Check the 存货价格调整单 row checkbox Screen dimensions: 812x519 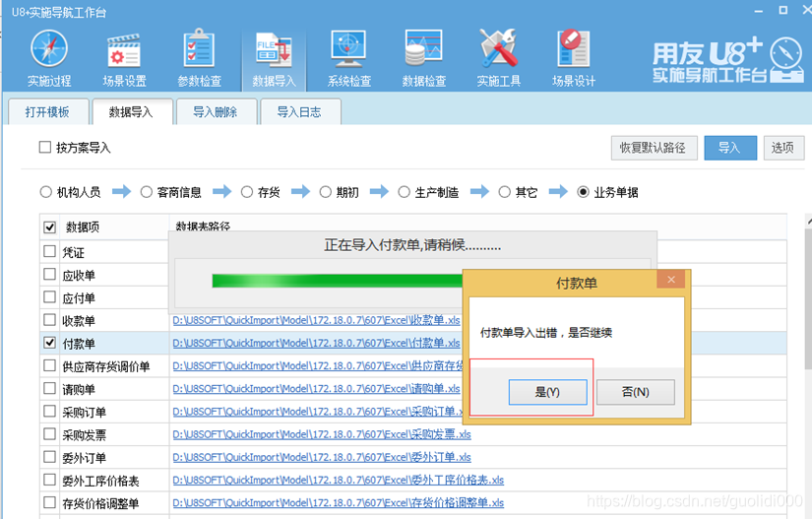coord(50,502)
